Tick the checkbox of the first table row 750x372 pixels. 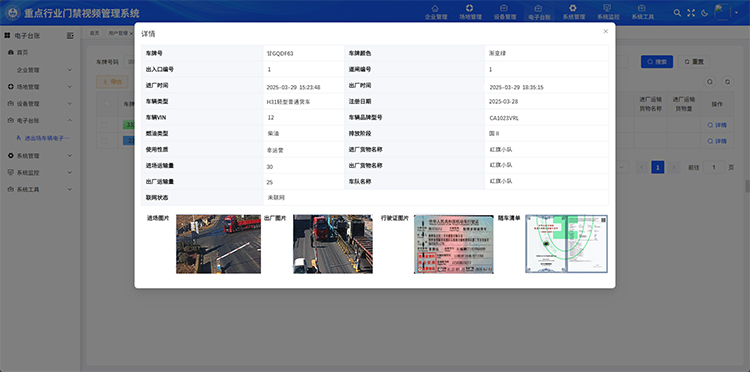pyautogui.click(x=104, y=125)
